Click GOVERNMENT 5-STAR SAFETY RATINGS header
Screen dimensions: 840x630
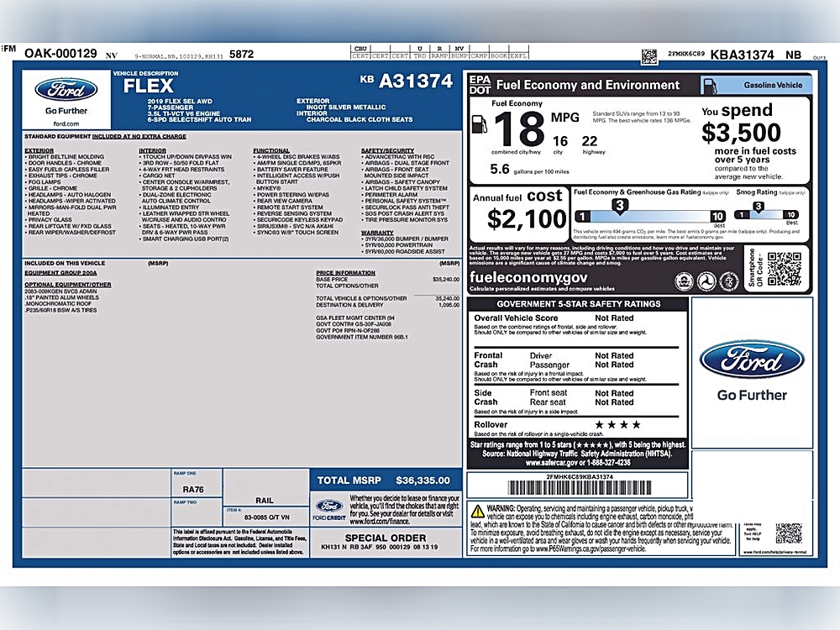coord(579,304)
